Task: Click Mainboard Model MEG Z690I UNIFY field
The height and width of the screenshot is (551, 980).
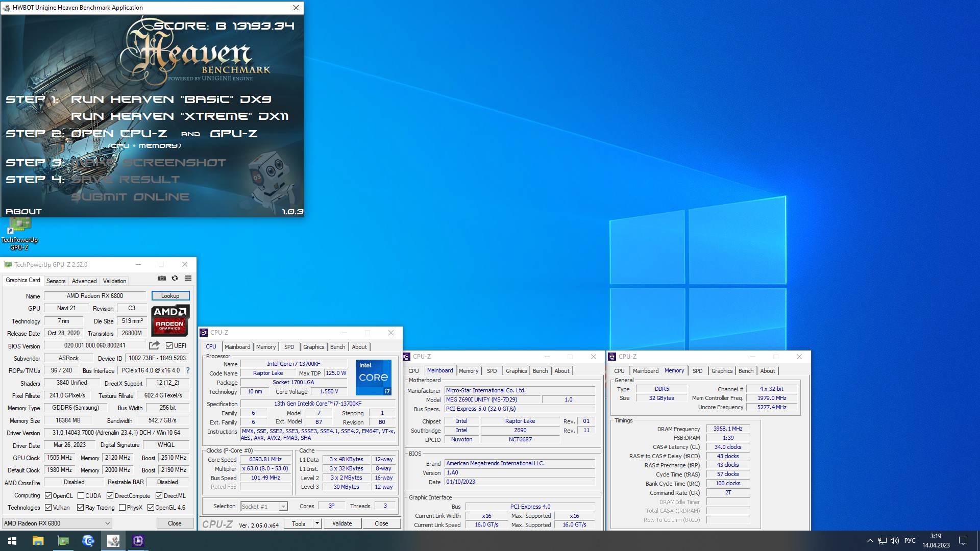Action: point(492,399)
